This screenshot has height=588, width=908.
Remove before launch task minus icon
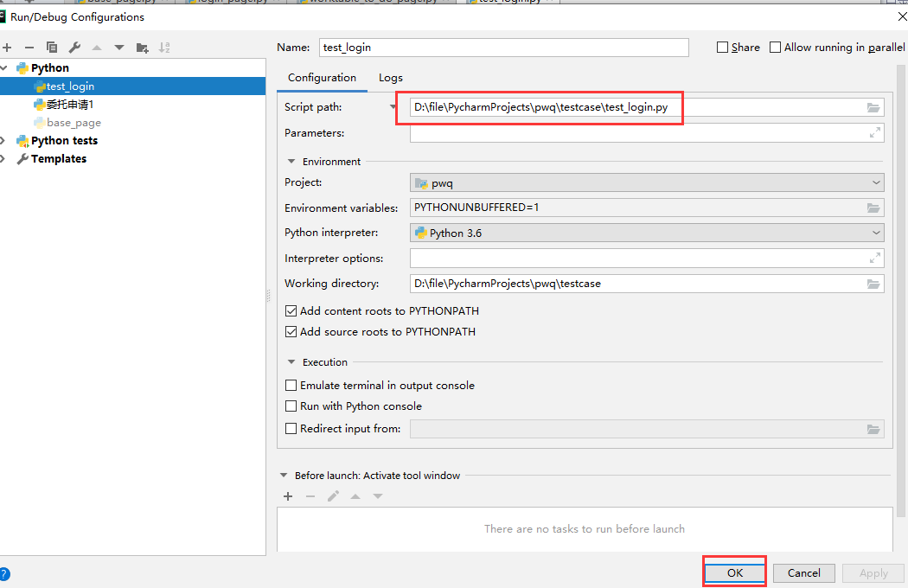pos(310,496)
